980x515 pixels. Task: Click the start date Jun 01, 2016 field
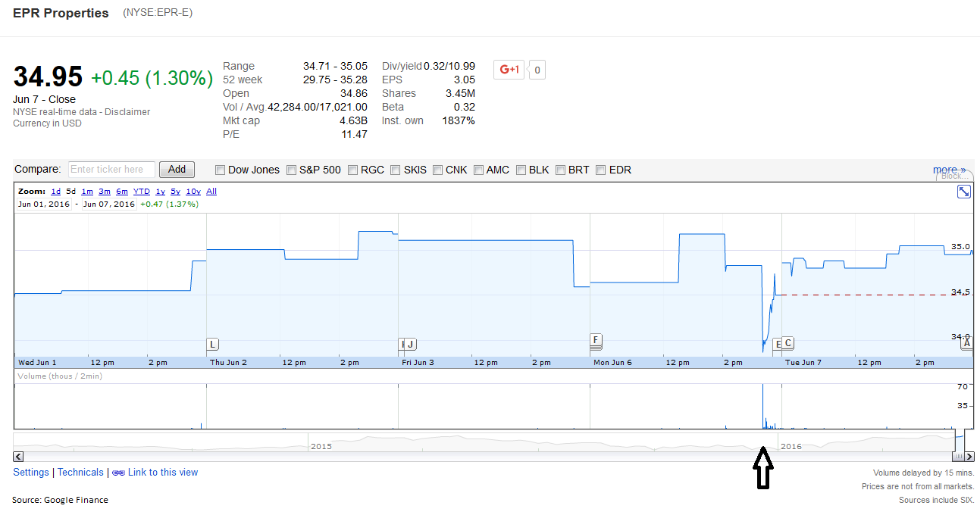44,204
